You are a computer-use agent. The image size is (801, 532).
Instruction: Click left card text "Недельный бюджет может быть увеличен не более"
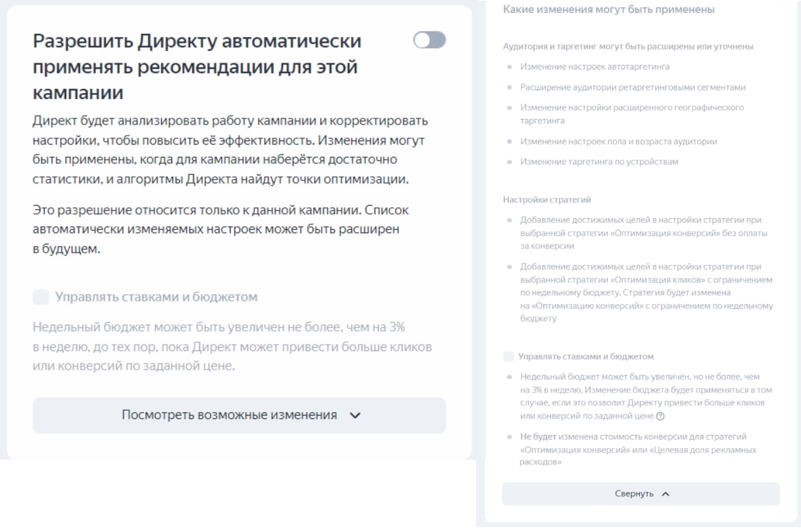point(232,346)
